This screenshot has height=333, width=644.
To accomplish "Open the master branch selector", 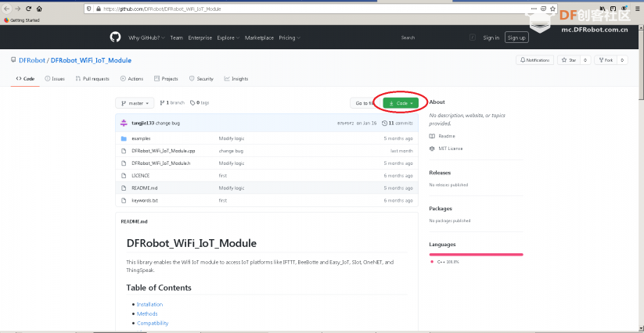I will tap(135, 103).
